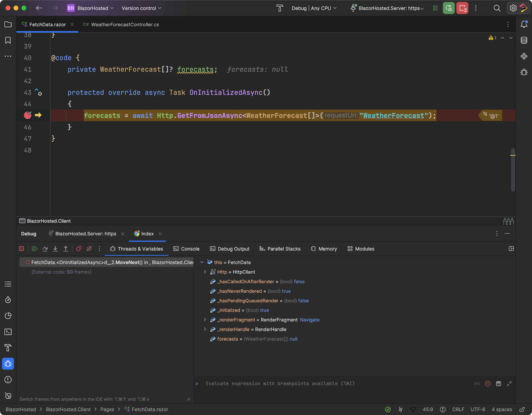Click the Build hammer icon in top toolbar
This screenshot has height=415, width=532.
point(280,8)
